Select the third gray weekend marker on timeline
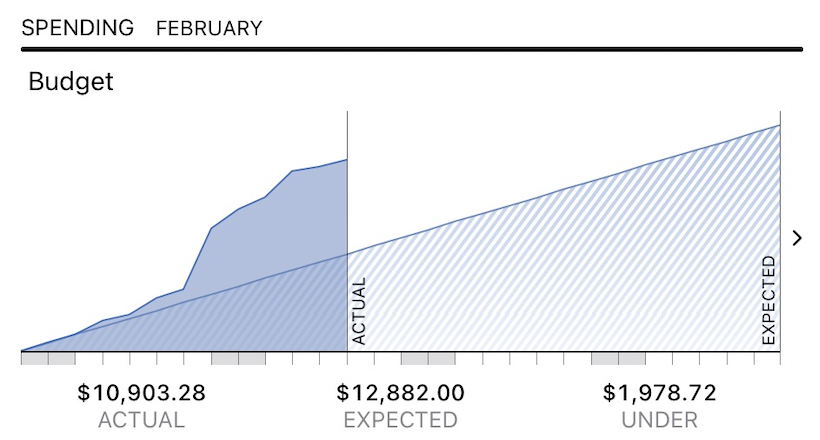 coord(428,358)
